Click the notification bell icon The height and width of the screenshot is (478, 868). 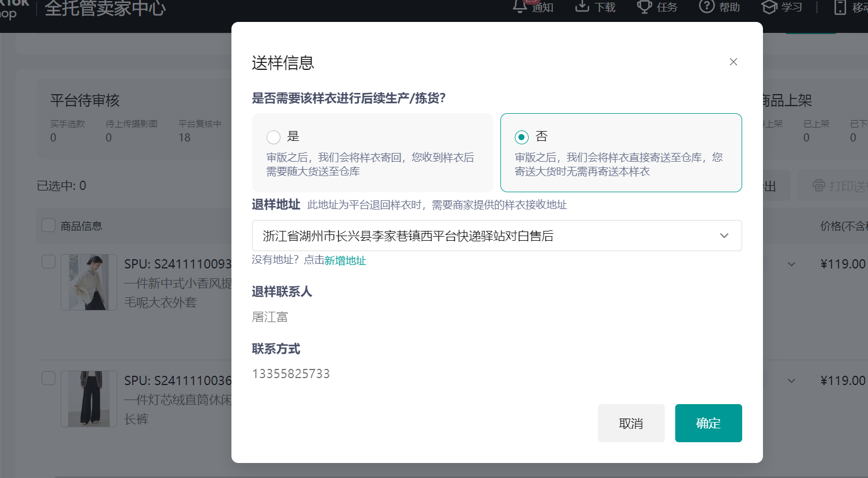pos(520,6)
